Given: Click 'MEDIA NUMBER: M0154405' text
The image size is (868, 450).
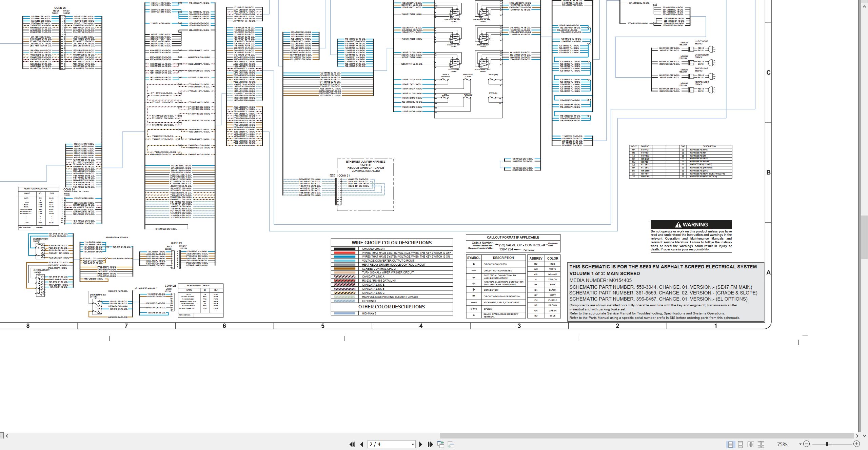Looking at the screenshot, I should 600,280.
